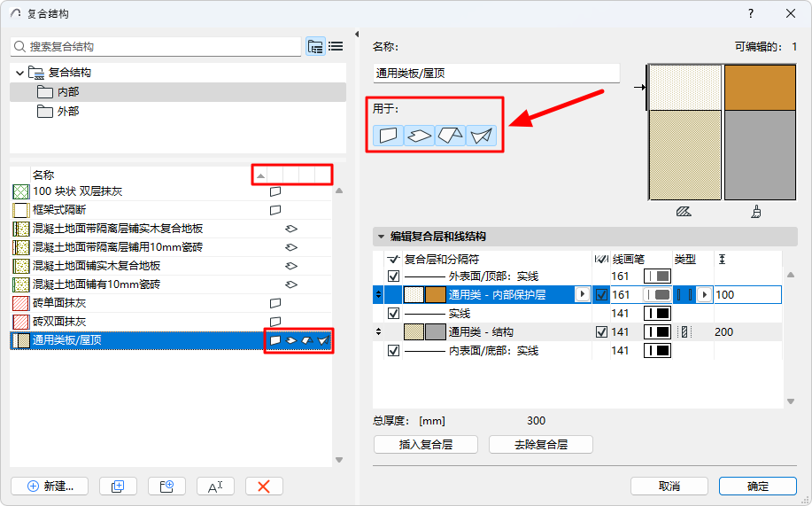
Task: Click the 新建... button
Action: pos(50,487)
